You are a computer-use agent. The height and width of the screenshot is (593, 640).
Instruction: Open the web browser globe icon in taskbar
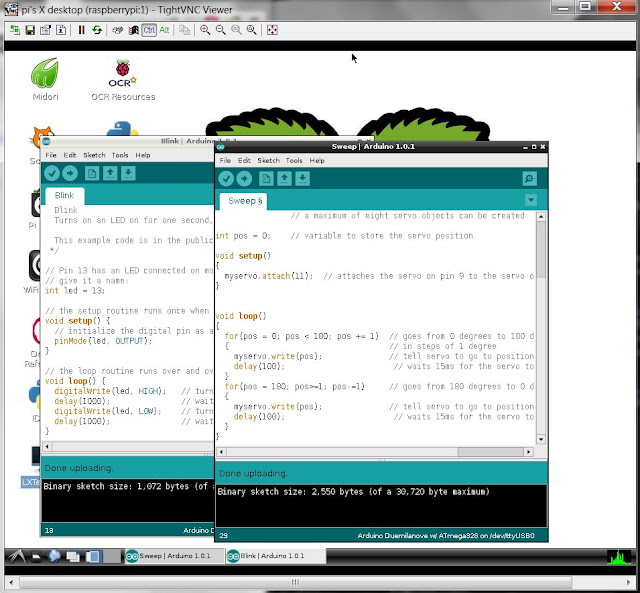[x=54, y=556]
